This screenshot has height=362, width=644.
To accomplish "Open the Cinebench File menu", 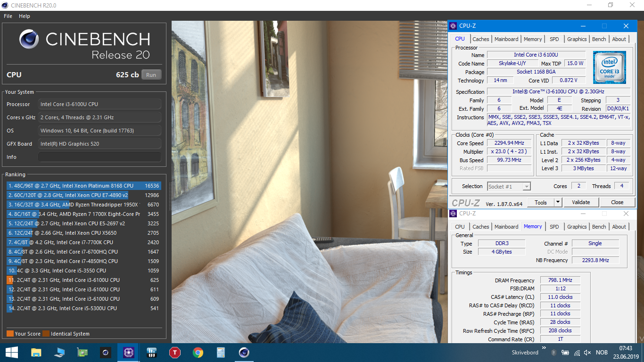I will pyautogui.click(x=8, y=16).
